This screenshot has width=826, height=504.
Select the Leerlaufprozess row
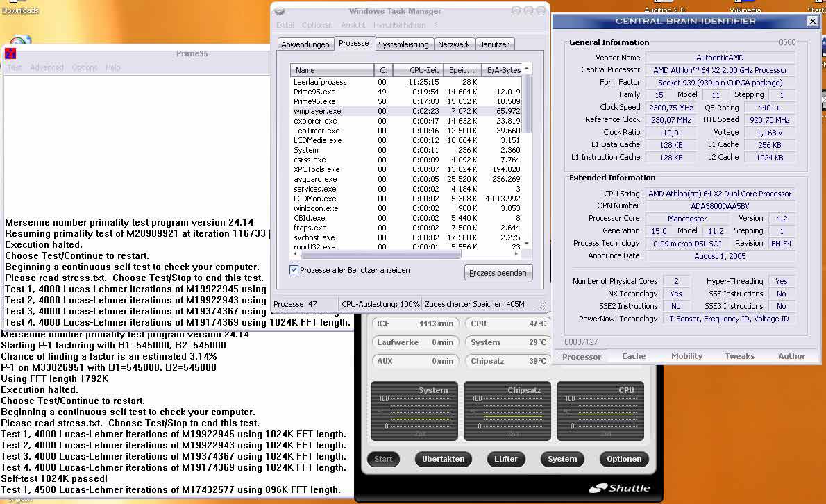[406, 82]
